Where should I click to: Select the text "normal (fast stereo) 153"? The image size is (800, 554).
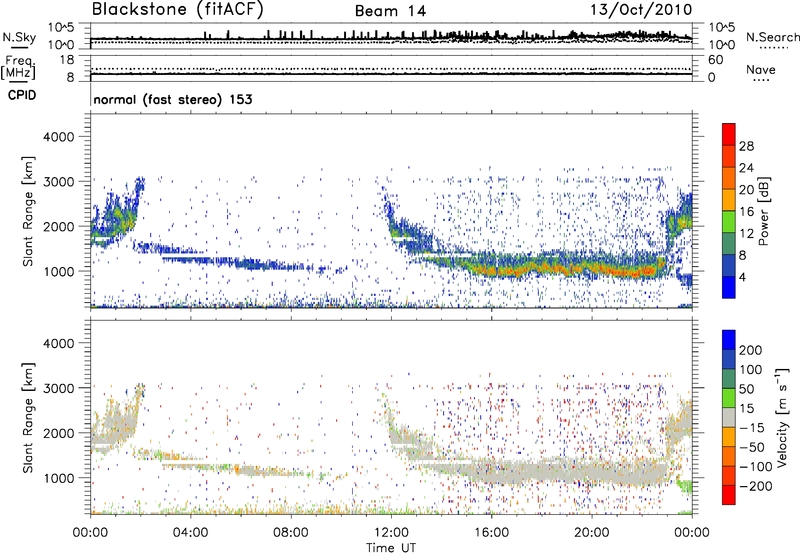tap(173, 99)
